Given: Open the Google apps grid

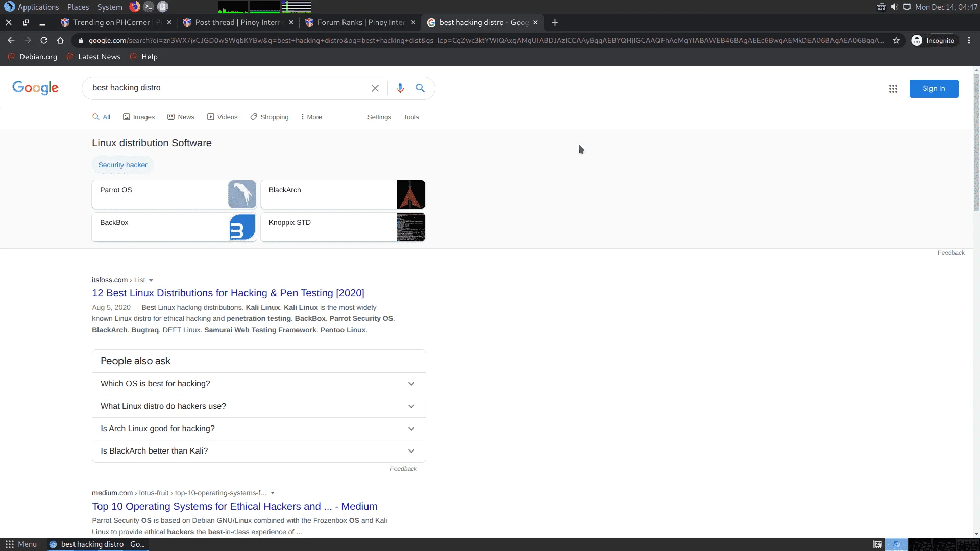Looking at the screenshot, I should (x=893, y=89).
